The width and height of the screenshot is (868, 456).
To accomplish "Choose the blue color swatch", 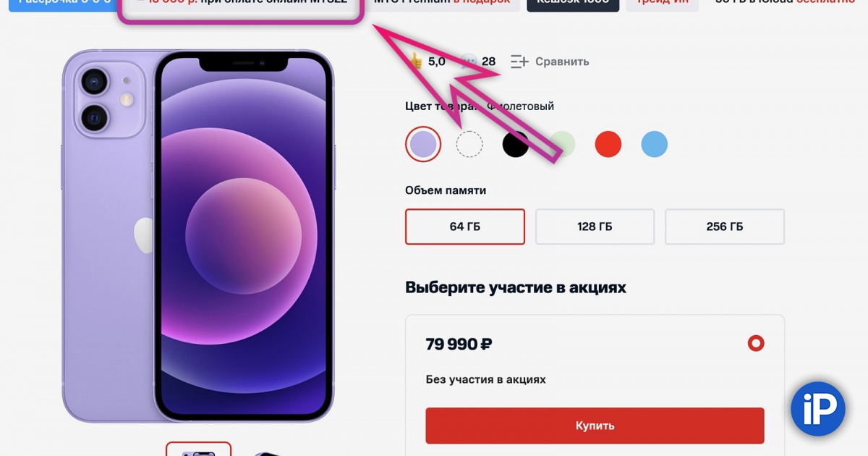I will click(655, 144).
